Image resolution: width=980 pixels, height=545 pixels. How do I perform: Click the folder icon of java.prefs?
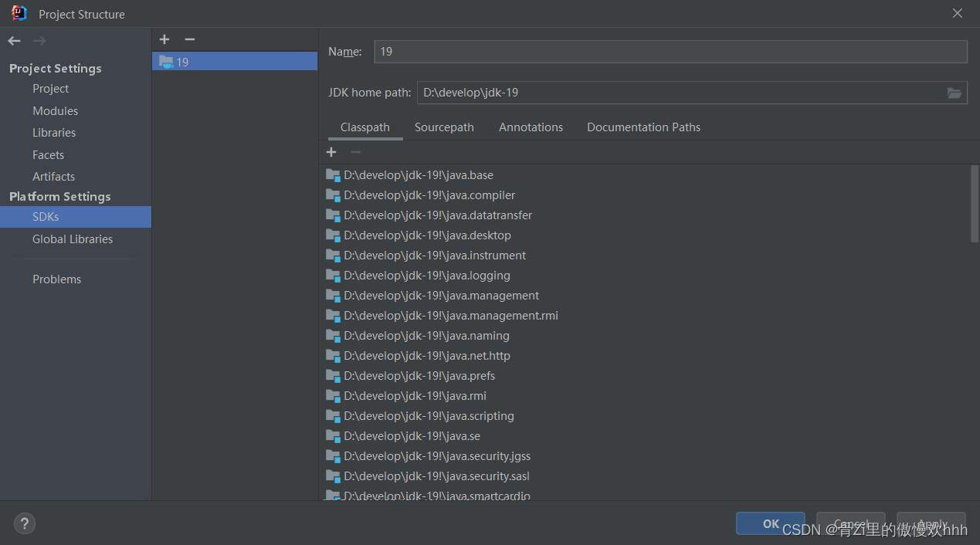(x=333, y=376)
